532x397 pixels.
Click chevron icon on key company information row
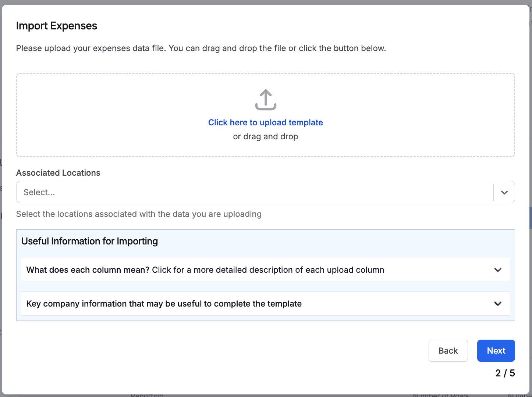tap(498, 304)
